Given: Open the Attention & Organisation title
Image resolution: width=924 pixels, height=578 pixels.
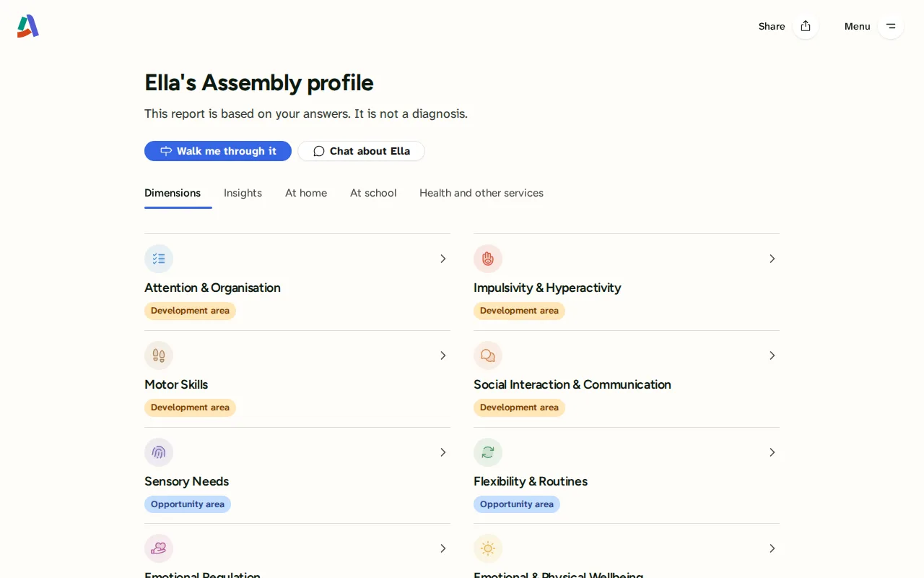Looking at the screenshot, I should point(212,288).
